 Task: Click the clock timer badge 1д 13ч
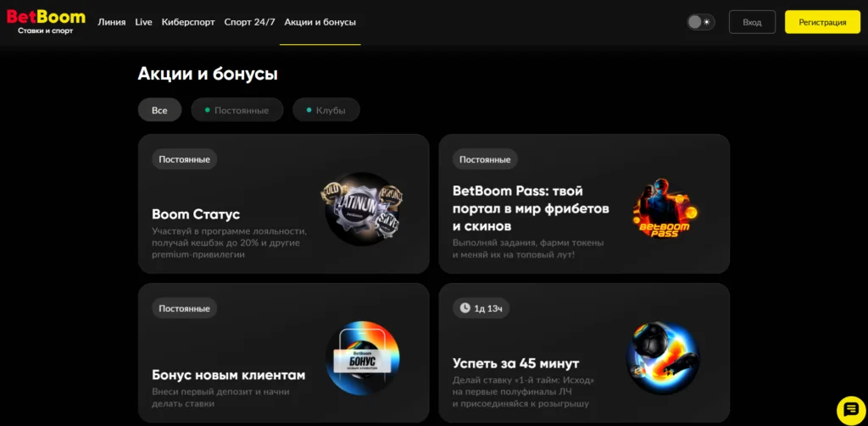point(481,308)
